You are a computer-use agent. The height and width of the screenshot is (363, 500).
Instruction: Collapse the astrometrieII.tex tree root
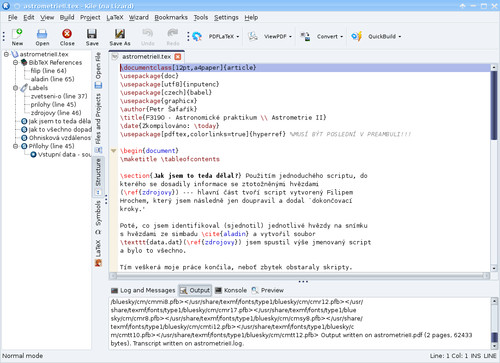[6, 54]
